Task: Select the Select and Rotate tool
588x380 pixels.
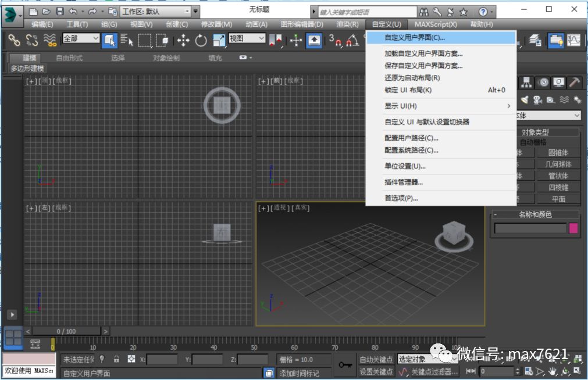Action: coord(201,40)
